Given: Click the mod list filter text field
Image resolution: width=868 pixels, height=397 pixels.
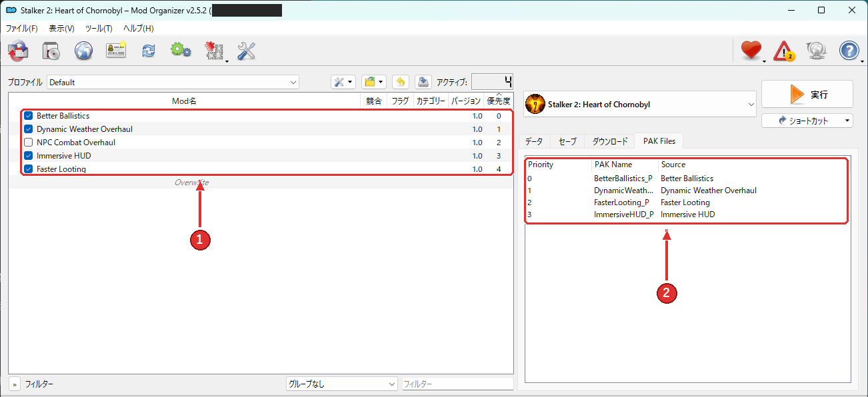Looking at the screenshot, I should (x=457, y=384).
